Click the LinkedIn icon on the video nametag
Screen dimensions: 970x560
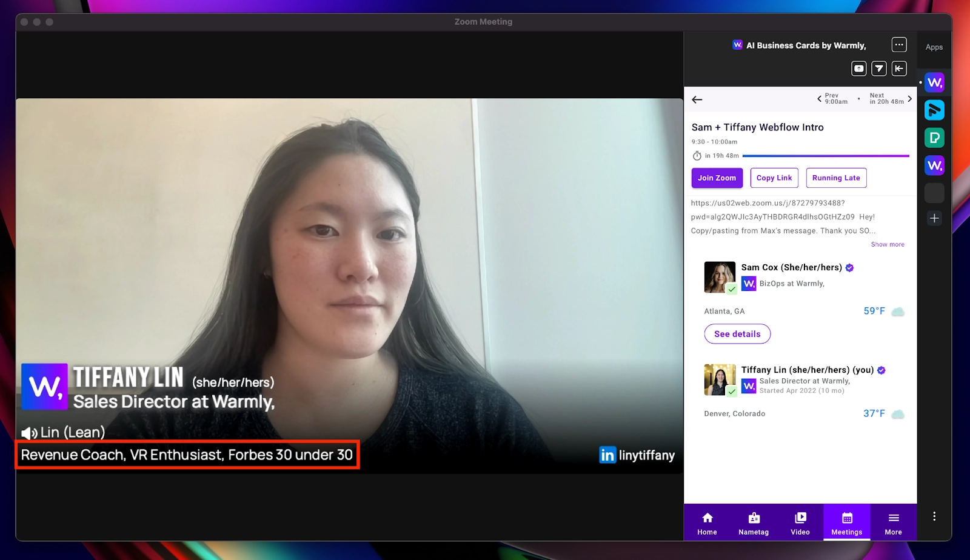pos(607,455)
